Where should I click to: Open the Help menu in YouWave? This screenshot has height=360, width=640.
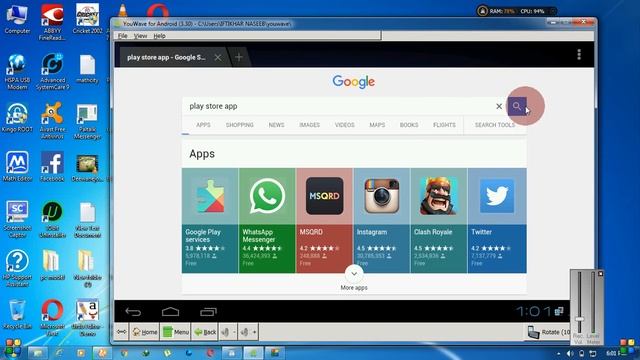[x=159, y=36]
